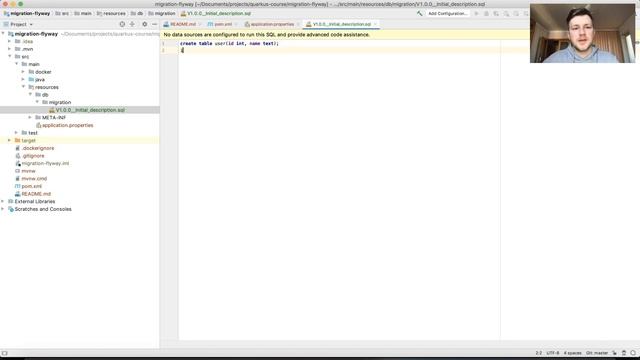
Task: Hide the Project tool window
Action: 154,24
